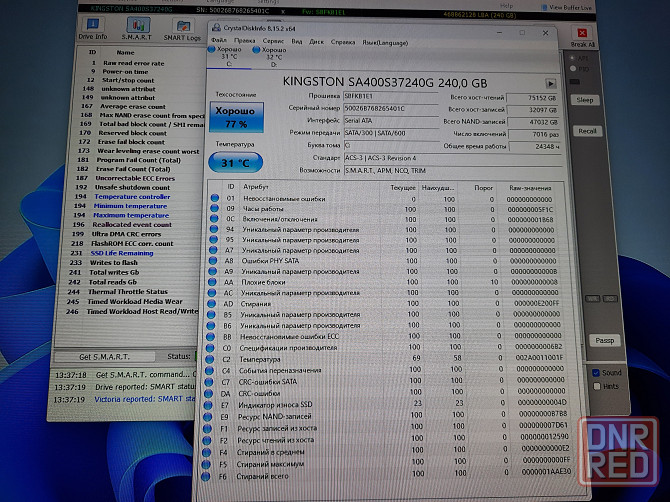Click the Хорошо 77 % health status button
Viewport: 670px width, 502px height.
point(236,117)
